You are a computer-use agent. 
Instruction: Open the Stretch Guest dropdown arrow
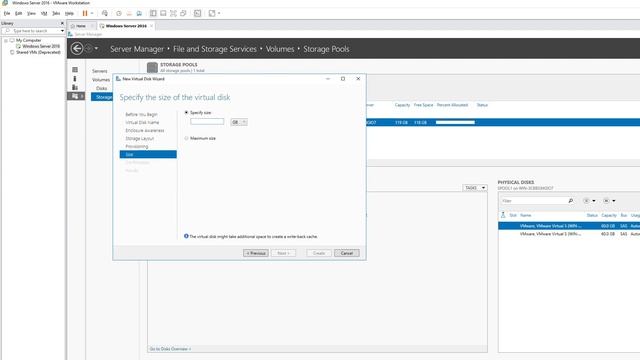pos(219,13)
